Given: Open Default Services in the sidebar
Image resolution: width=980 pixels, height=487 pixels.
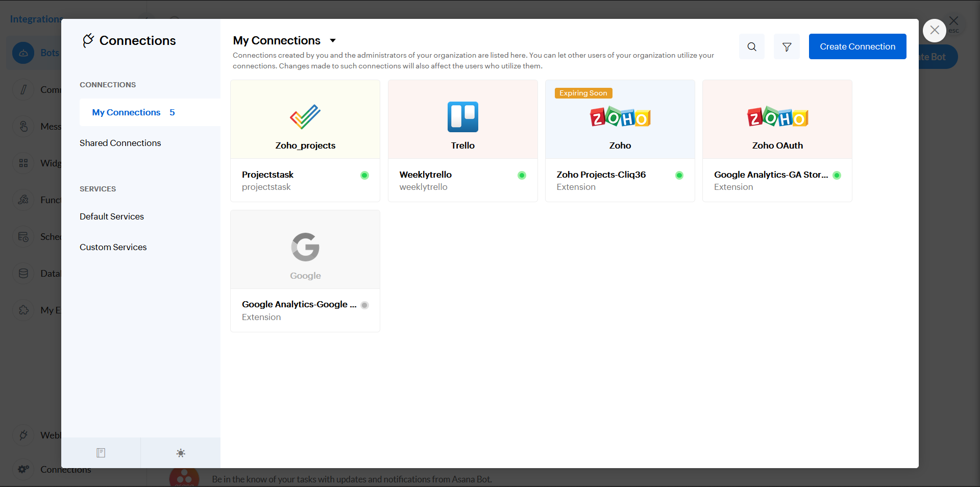Looking at the screenshot, I should (x=112, y=216).
